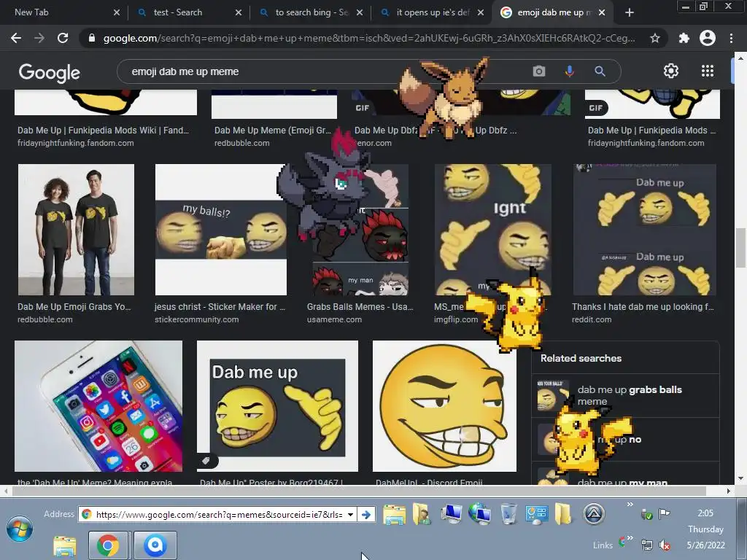Image resolution: width=747 pixels, height=560 pixels.
Task: Open 'dab me up grabs balls meme' related search
Action: coord(625,395)
